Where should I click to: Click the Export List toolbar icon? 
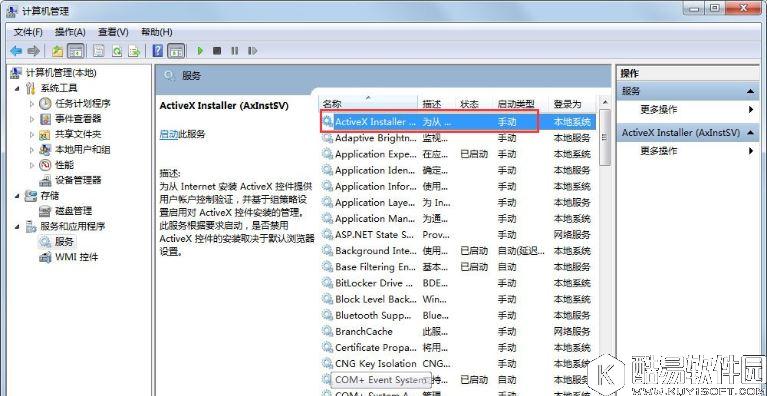(134, 50)
